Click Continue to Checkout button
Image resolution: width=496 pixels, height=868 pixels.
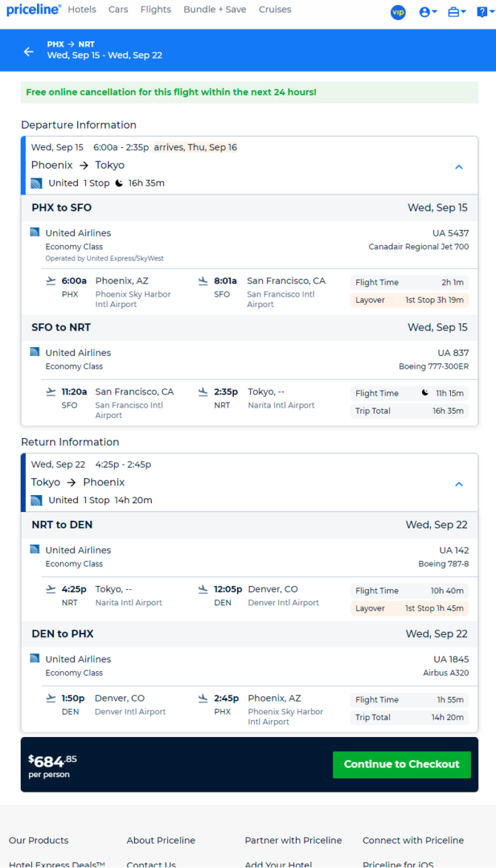[x=402, y=764]
